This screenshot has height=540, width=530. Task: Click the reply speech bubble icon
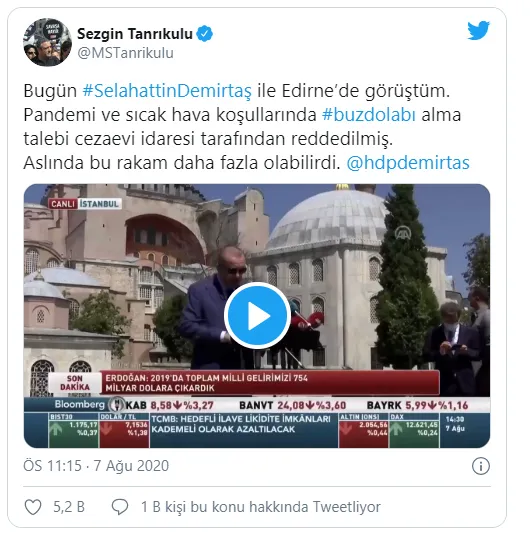(x=120, y=507)
